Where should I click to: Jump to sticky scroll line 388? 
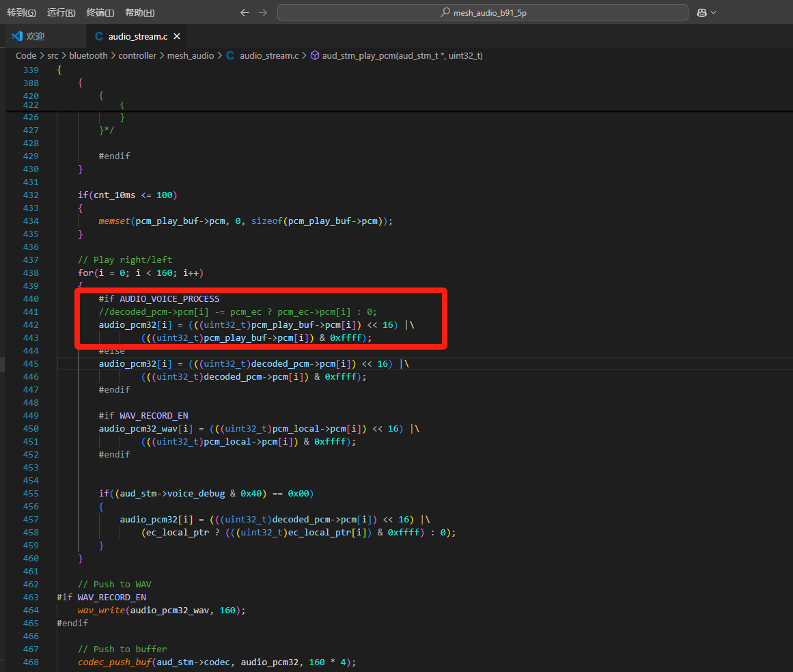click(x=31, y=83)
